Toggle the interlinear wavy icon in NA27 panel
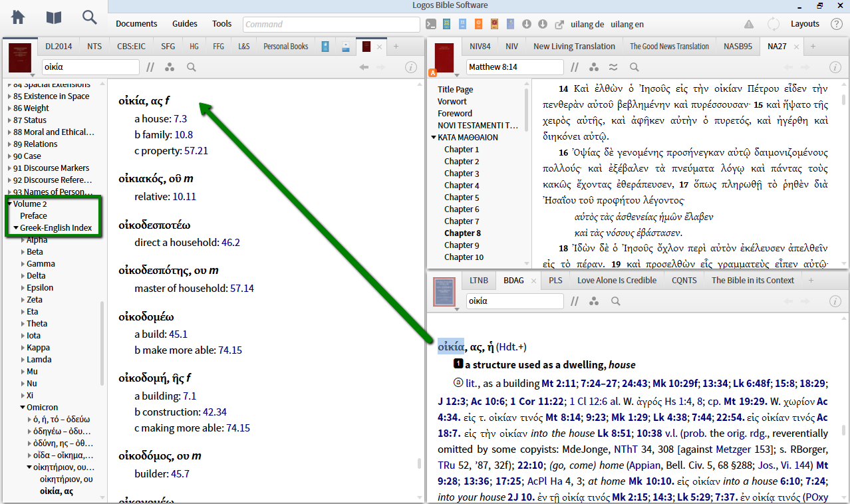Viewport: 850px width, 504px height. 613,67
